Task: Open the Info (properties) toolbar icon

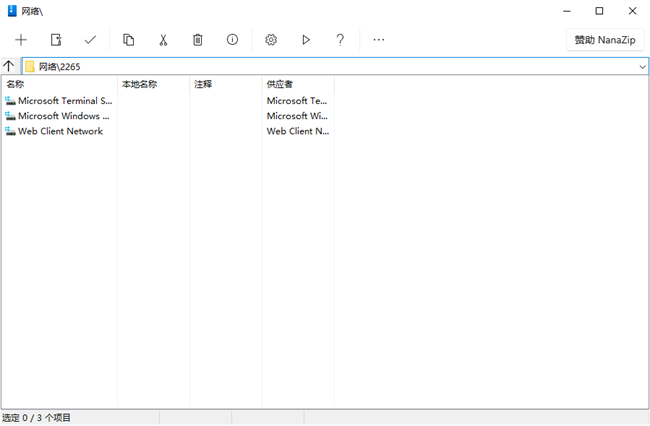Action: tap(232, 40)
